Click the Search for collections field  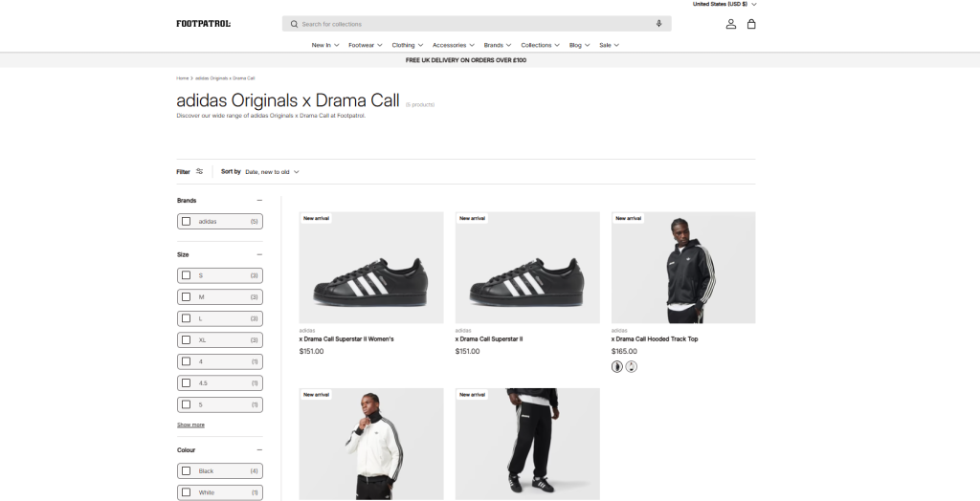coord(477,24)
